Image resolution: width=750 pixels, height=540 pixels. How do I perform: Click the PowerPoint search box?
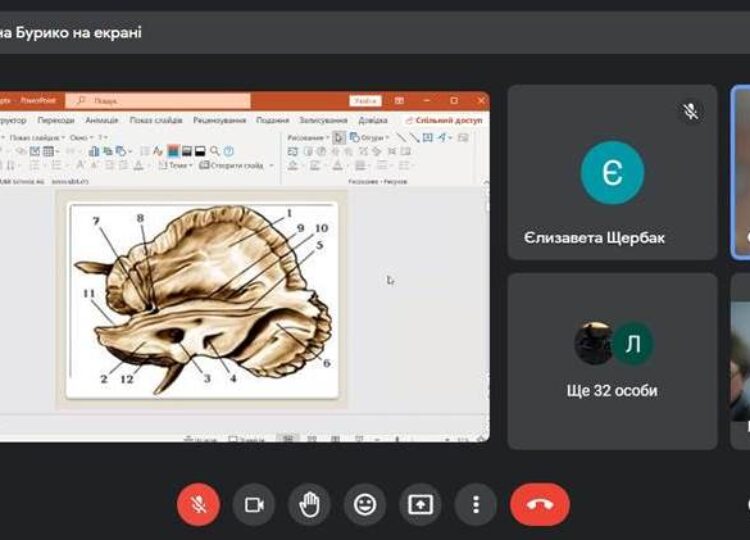158,100
